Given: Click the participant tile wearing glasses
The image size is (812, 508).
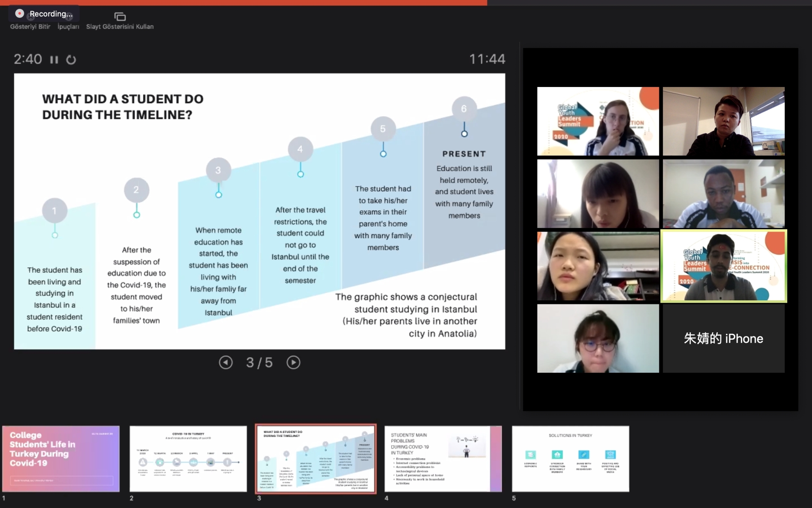Looking at the screenshot, I should pyautogui.click(x=598, y=339).
